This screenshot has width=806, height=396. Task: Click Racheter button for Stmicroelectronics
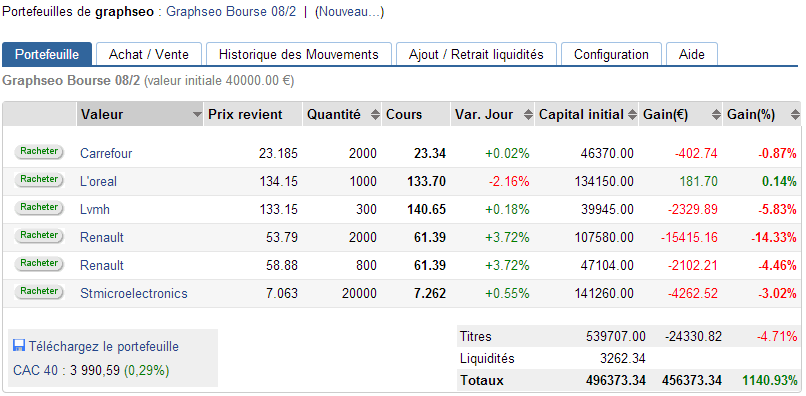(x=39, y=291)
